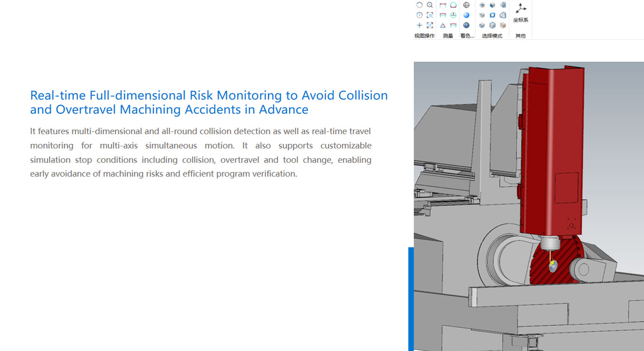Image resolution: width=644 pixels, height=351 pixels.
Task: Choose the cube with blue dot selection mode
Action: pyautogui.click(x=482, y=5)
